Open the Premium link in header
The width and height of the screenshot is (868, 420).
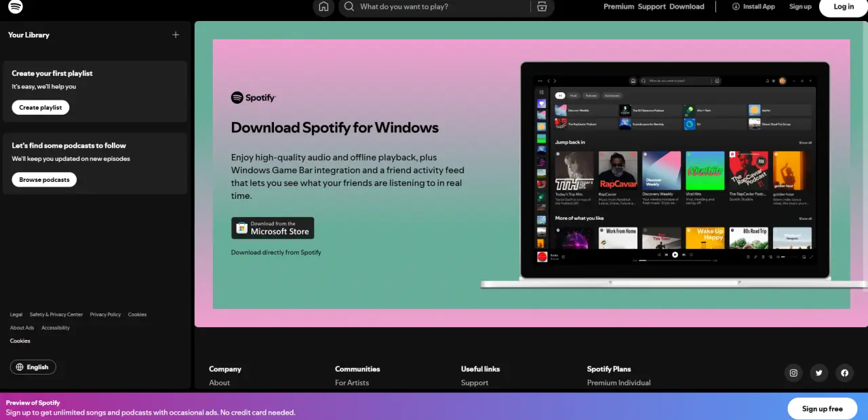point(618,7)
